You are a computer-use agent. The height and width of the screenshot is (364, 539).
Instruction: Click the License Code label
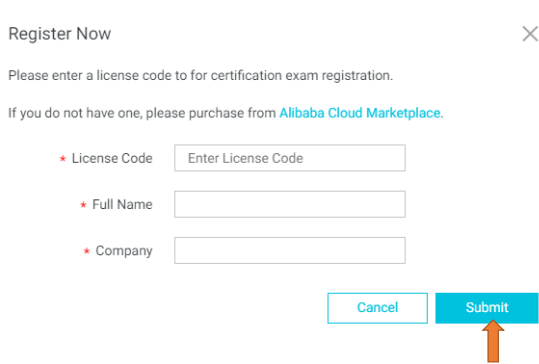(x=112, y=158)
